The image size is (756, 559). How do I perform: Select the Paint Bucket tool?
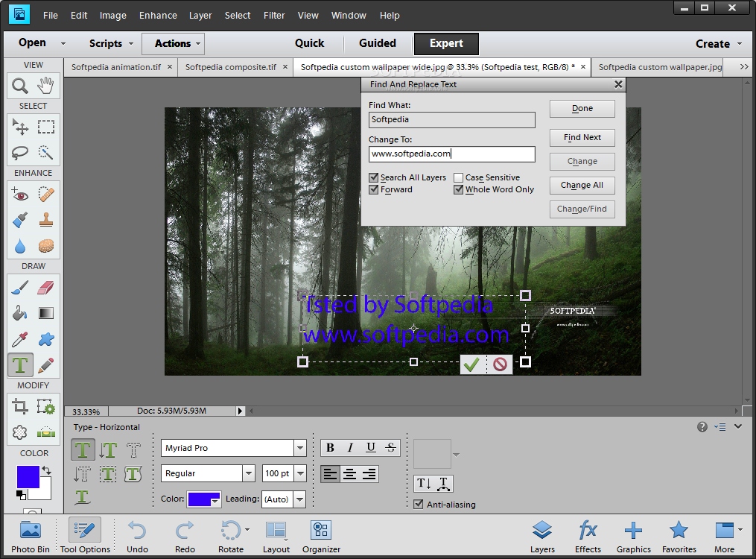[x=20, y=314]
